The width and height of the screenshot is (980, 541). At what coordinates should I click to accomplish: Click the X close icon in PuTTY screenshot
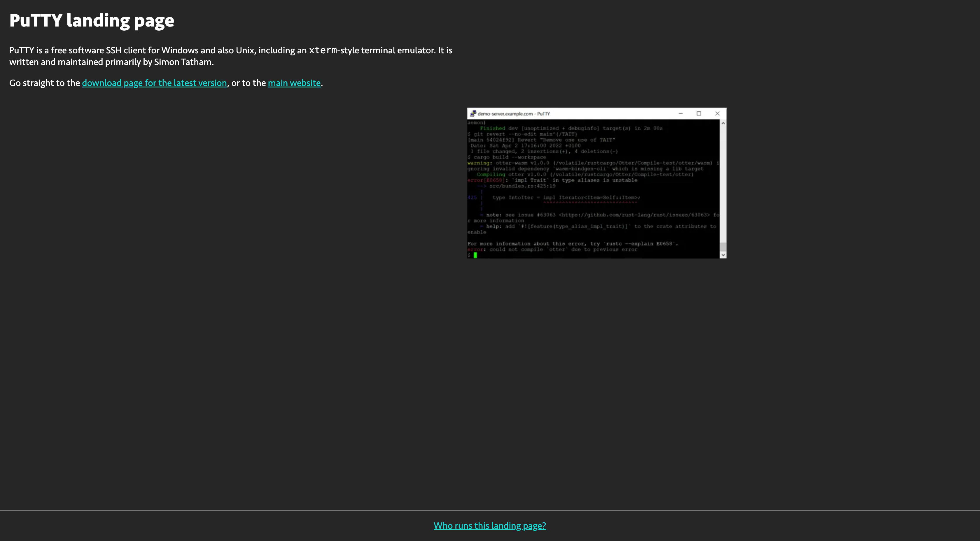click(717, 113)
